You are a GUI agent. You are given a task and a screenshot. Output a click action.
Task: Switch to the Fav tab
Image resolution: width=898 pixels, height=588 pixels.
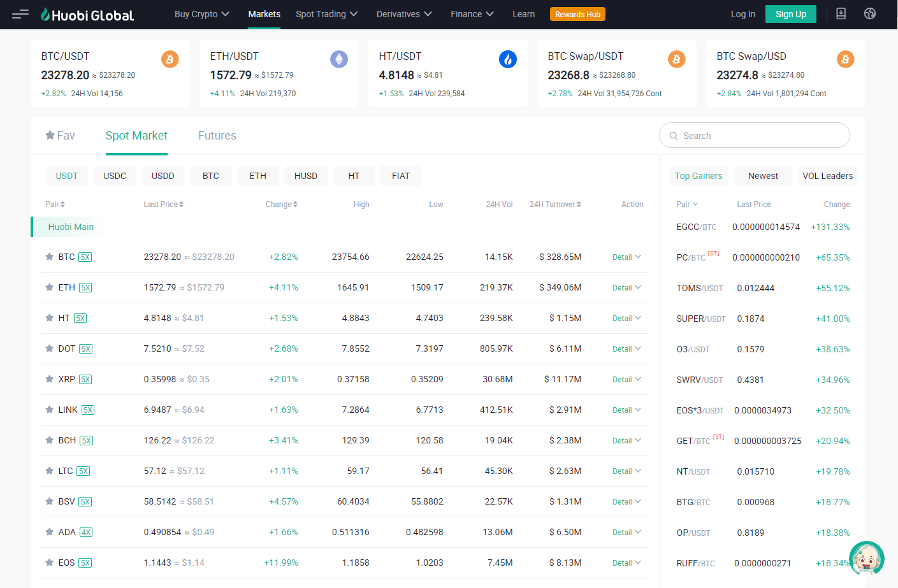60,136
